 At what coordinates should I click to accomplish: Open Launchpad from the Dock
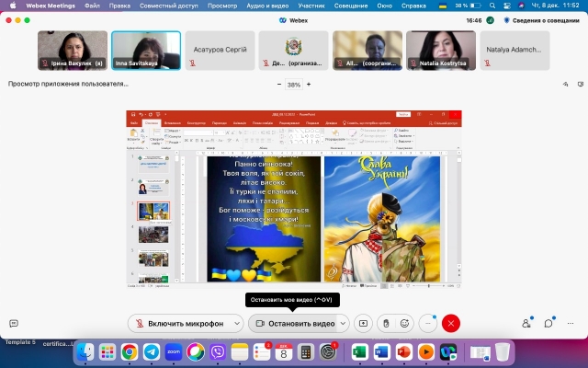point(107,352)
